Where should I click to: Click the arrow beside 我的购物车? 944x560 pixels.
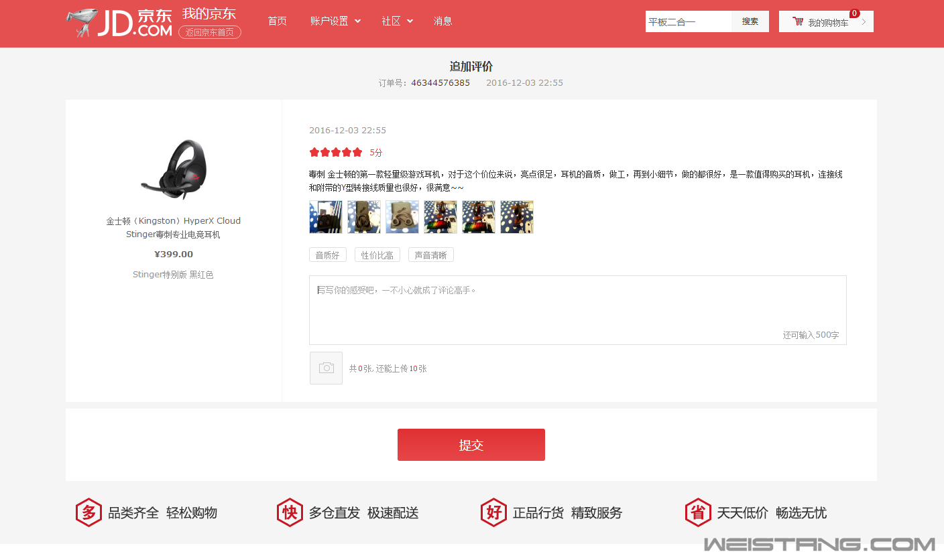coord(864,21)
